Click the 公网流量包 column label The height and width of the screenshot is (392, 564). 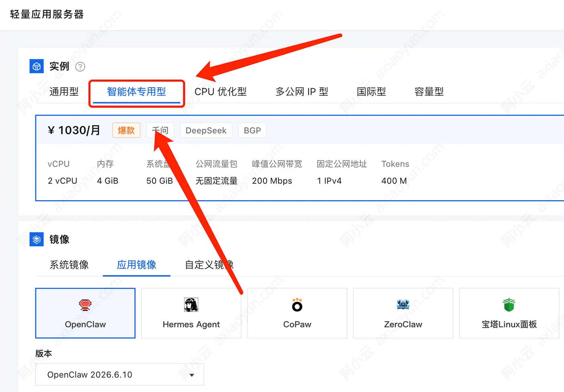[x=216, y=164]
